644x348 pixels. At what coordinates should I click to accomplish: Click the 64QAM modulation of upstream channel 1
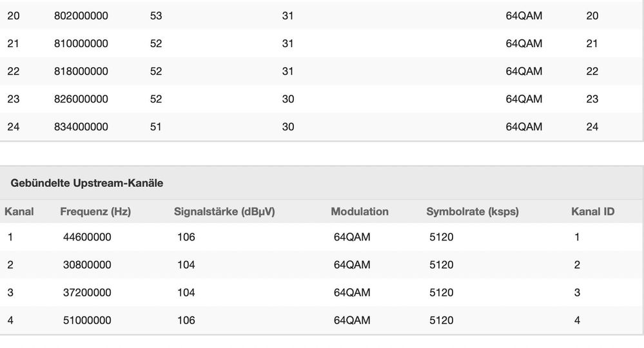[x=352, y=237]
